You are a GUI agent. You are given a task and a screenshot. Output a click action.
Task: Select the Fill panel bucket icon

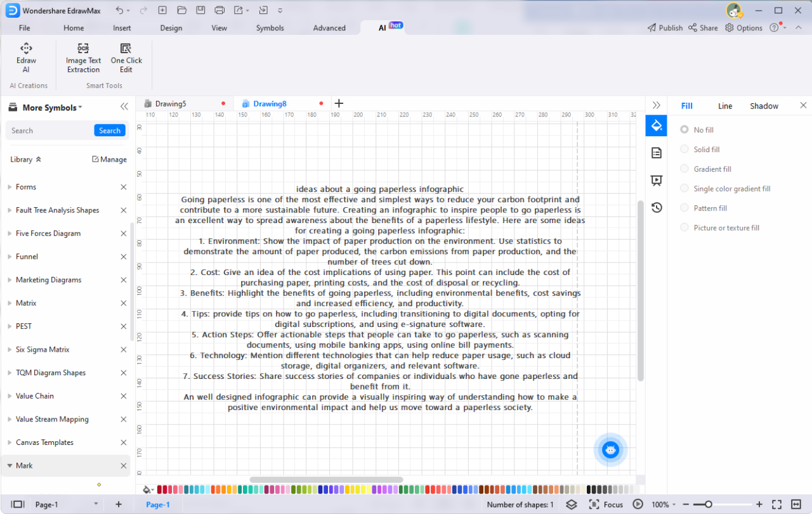[656, 125]
